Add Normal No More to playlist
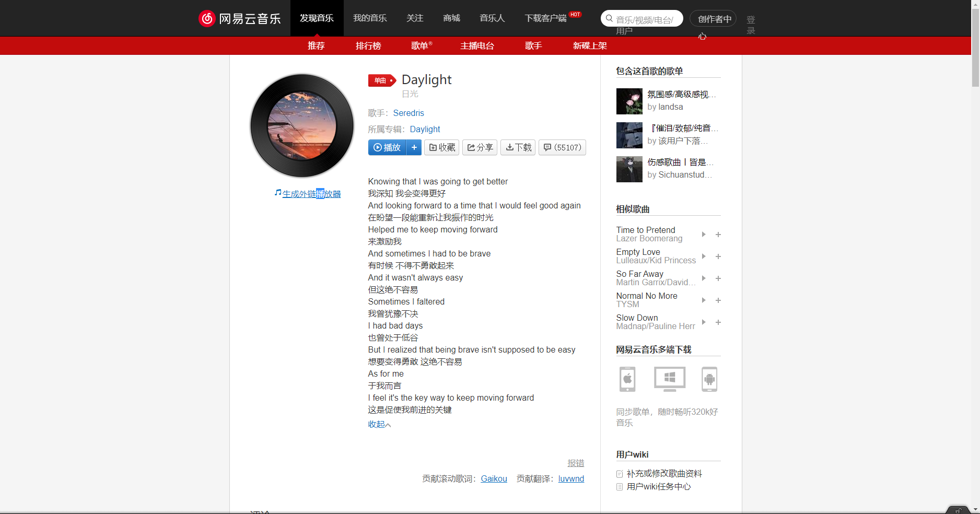 tap(718, 300)
